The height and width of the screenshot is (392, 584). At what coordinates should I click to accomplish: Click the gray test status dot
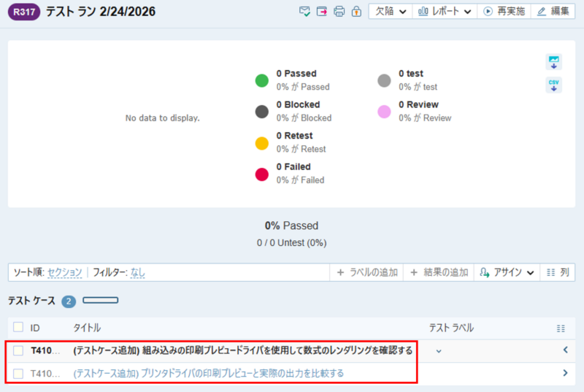point(385,80)
